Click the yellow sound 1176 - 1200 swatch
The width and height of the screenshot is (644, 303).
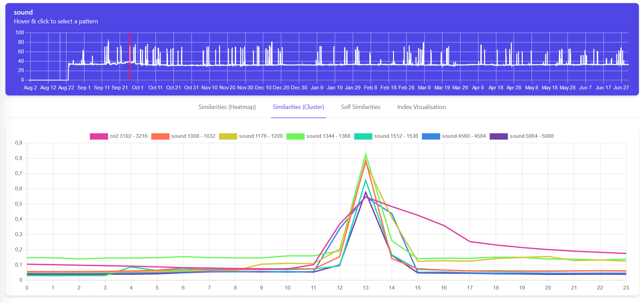pos(228,136)
